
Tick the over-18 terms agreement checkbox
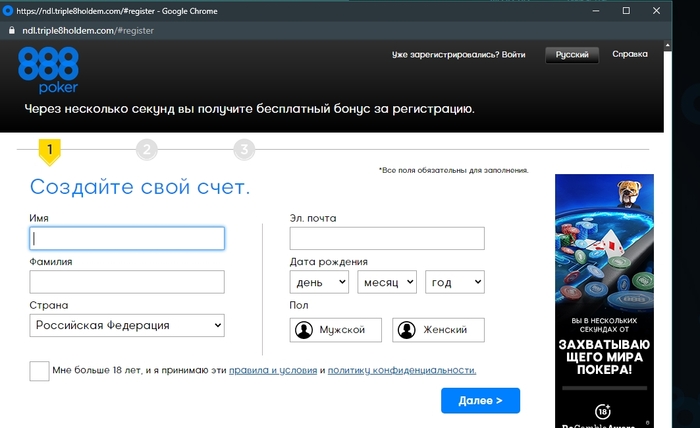pyautogui.click(x=39, y=371)
